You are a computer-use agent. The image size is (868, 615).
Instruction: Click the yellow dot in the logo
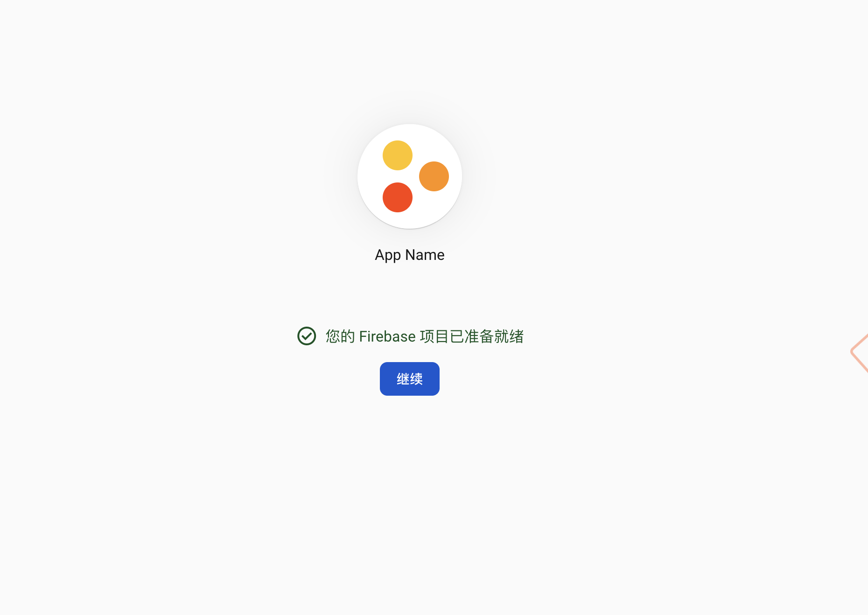[x=398, y=155]
